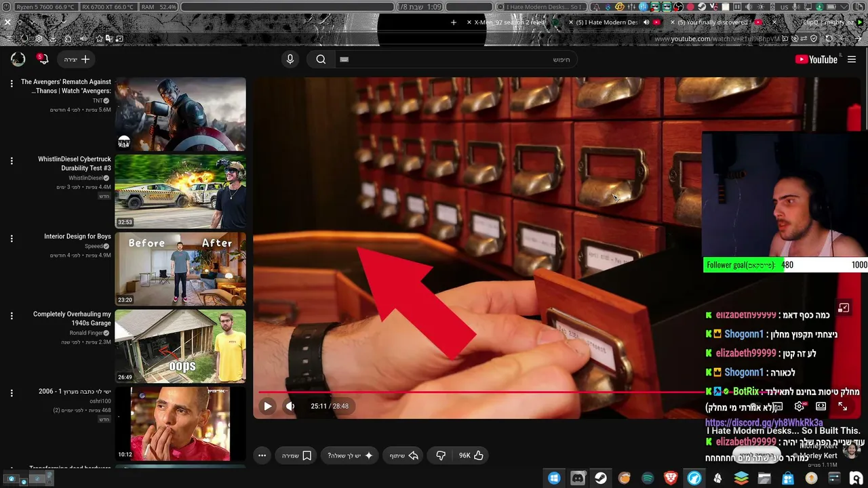The image size is (868, 488).
Task: Open the Ask a question button
Action: click(x=351, y=455)
